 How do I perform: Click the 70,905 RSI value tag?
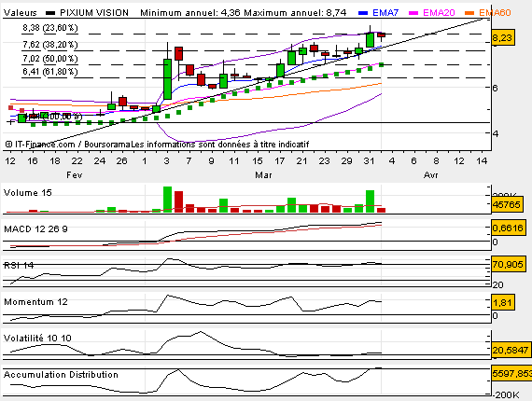(x=508, y=264)
